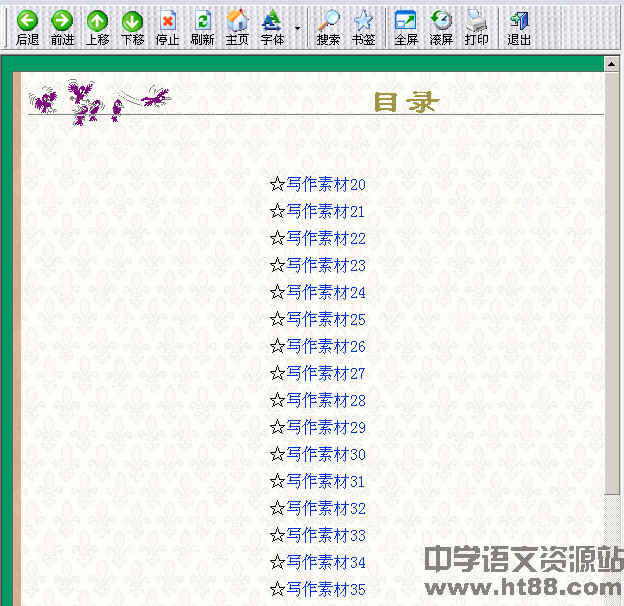This screenshot has width=624, height=606.
Task: Open the link 写作素材28
Action: point(326,400)
